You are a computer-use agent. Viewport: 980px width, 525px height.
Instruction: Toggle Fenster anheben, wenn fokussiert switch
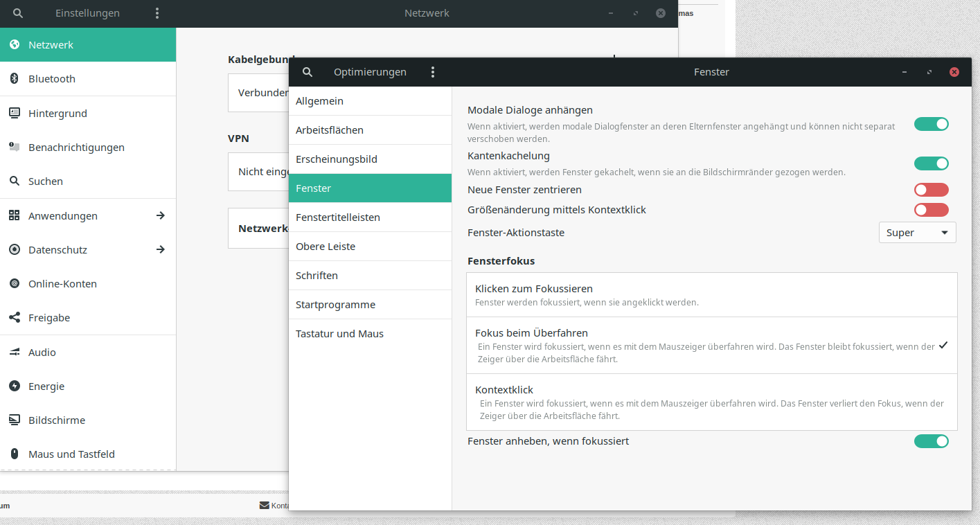click(931, 441)
